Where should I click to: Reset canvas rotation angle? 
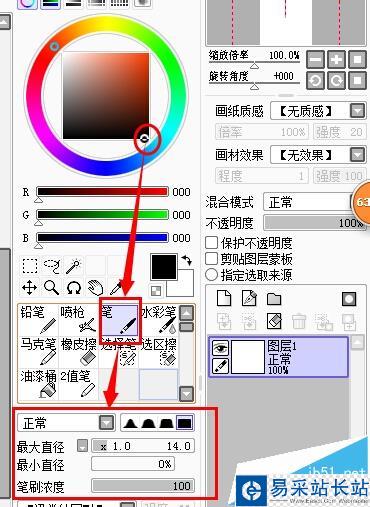(x=357, y=80)
